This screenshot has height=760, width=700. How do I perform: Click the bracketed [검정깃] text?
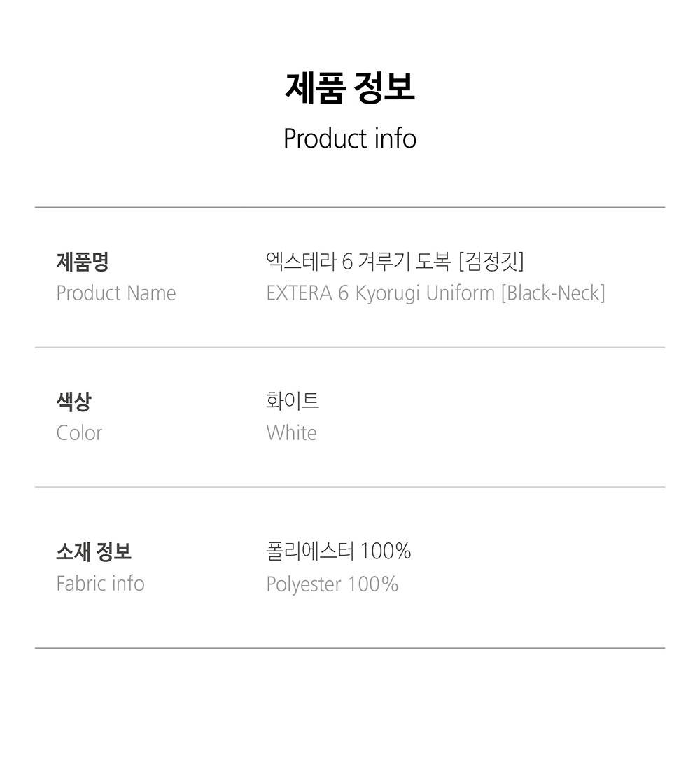[491, 262]
